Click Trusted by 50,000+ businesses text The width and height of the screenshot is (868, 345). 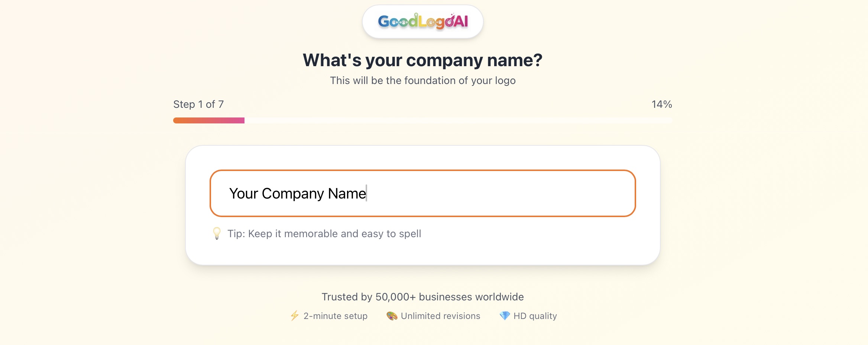[422, 297]
